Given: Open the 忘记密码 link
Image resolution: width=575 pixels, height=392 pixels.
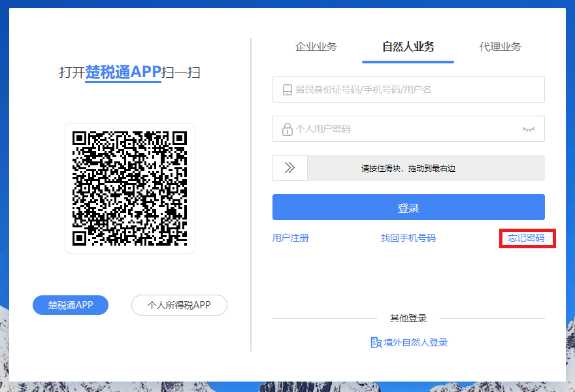Looking at the screenshot, I should [526, 238].
